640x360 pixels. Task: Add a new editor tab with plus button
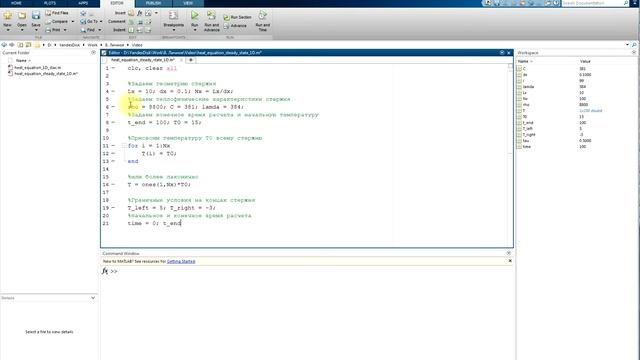(191, 60)
